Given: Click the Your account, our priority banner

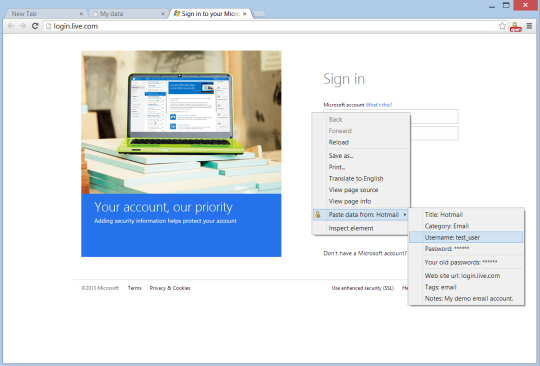Looking at the screenshot, I should click(181, 225).
